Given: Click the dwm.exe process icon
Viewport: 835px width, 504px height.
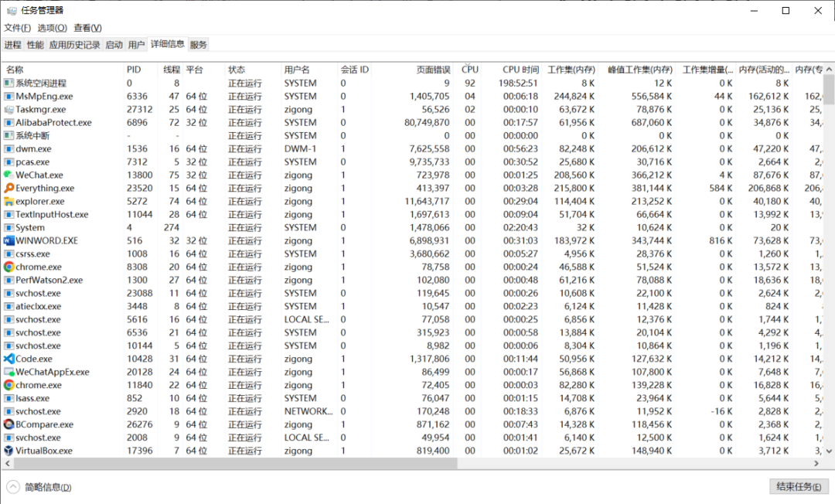Looking at the screenshot, I should [9, 149].
